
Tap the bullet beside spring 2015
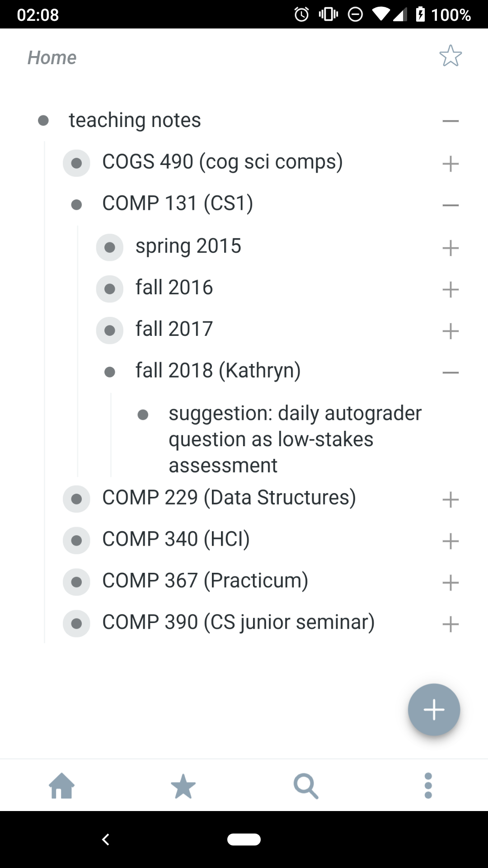pyautogui.click(x=110, y=247)
